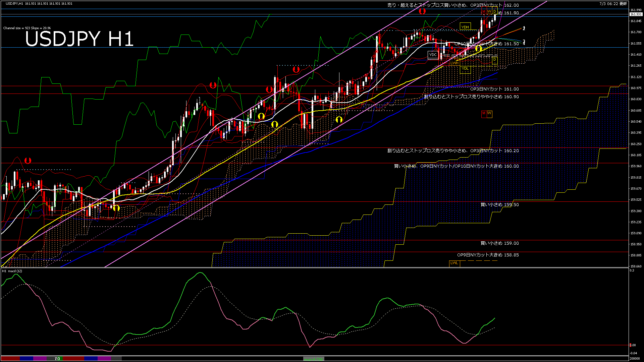Click the 159.090 price scale value
Image resolution: width=644 pixels, height=362 pixels.
[x=636, y=233]
